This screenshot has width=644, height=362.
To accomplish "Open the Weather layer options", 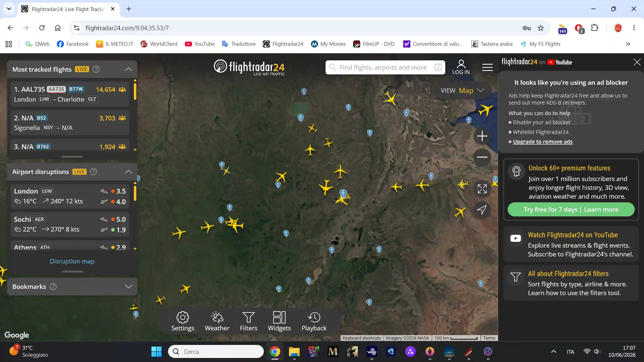I will click(x=217, y=321).
